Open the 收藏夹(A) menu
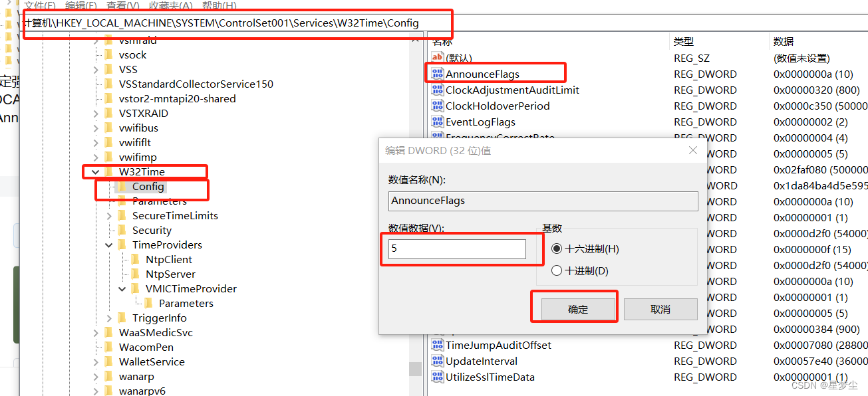The image size is (868, 396). [171, 5]
